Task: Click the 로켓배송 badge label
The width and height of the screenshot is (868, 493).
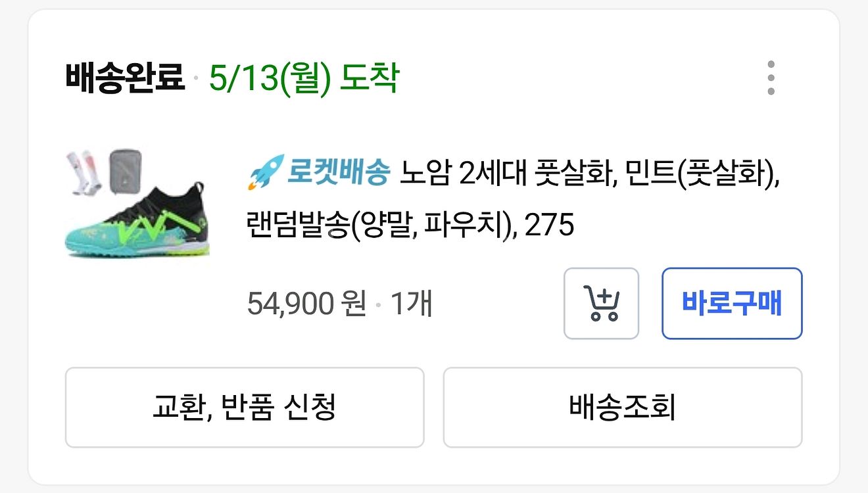Action: 339,173
